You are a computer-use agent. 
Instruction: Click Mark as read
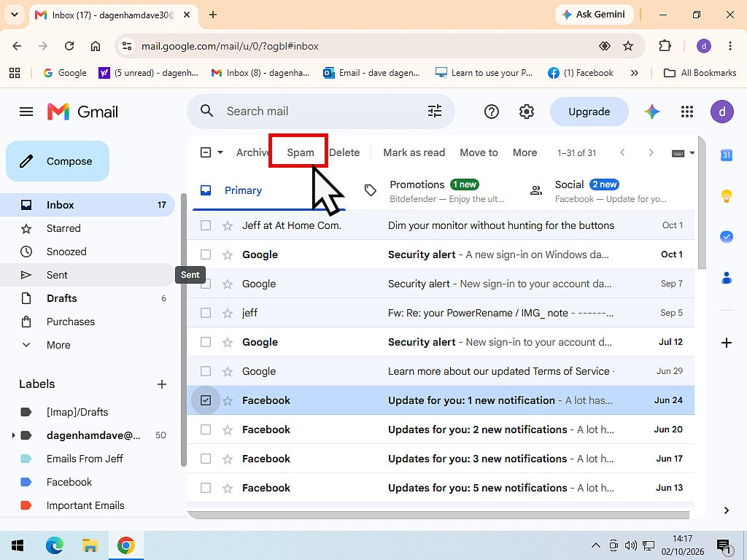coord(414,152)
